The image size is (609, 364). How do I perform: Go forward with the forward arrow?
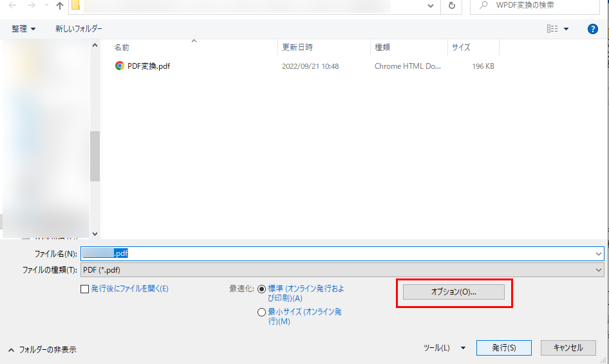coord(31,5)
